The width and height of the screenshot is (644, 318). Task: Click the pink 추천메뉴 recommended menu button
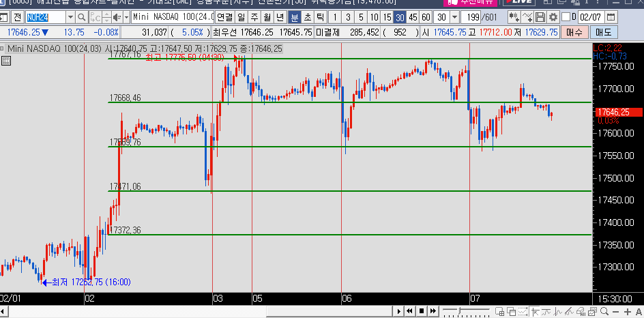(x=470, y=2)
